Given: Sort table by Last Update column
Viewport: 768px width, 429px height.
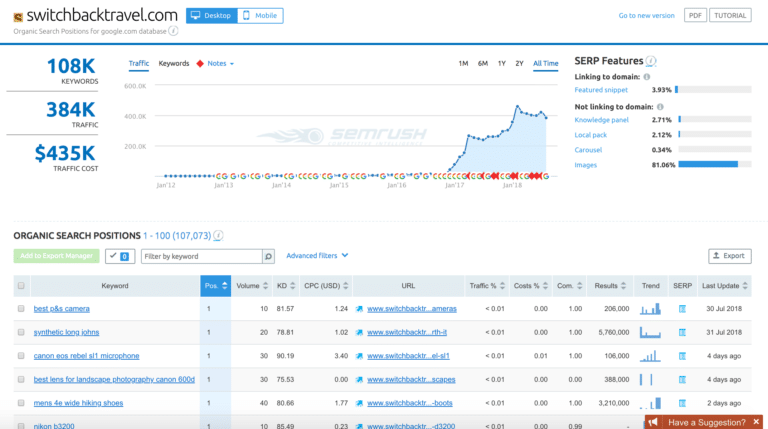Looking at the screenshot, I should pyautogui.click(x=725, y=286).
